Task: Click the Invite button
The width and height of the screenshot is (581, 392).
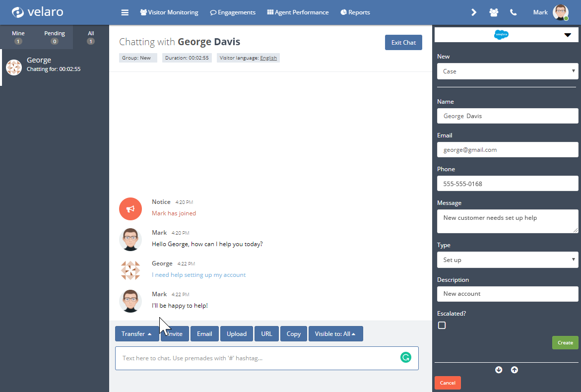Action: point(175,334)
